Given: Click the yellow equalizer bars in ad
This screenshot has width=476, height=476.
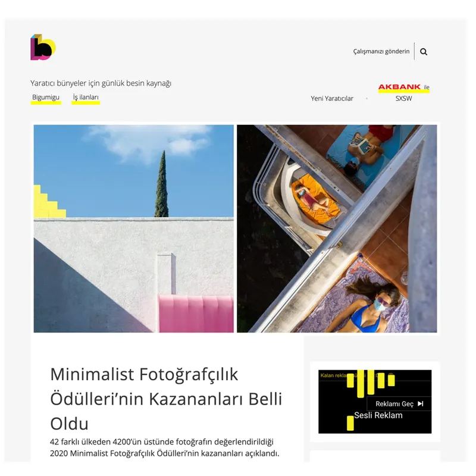Looking at the screenshot, I should point(370,383).
